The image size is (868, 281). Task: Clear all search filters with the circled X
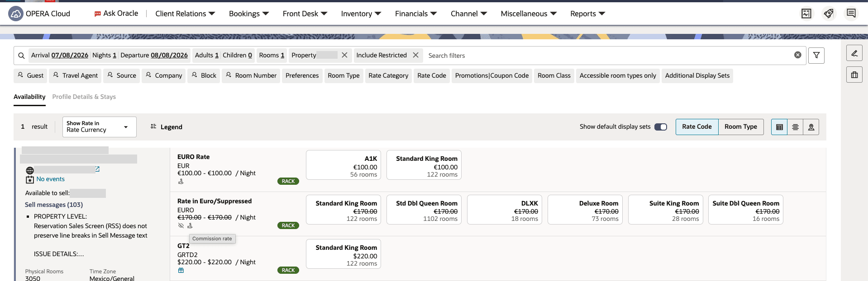pyautogui.click(x=798, y=55)
